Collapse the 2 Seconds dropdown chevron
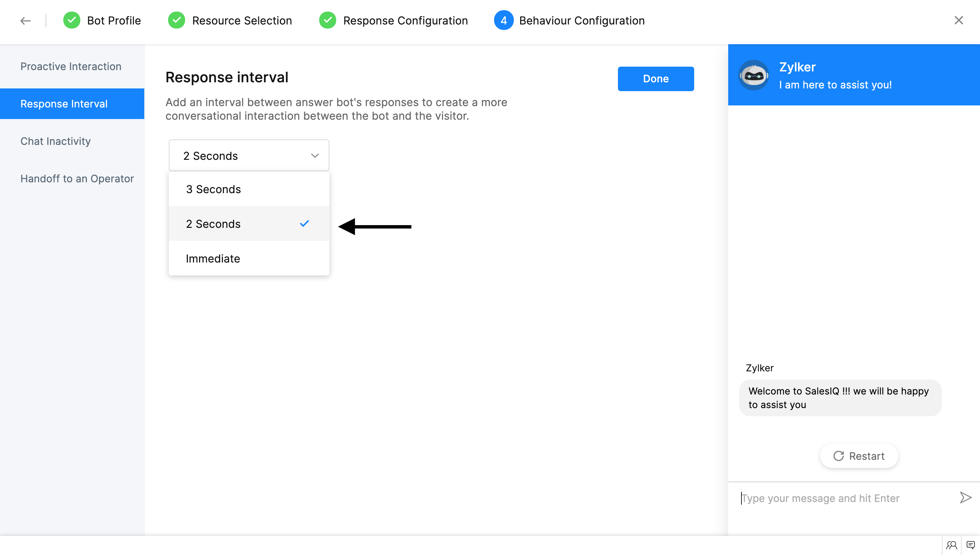This screenshot has width=980, height=555. coord(315,155)
